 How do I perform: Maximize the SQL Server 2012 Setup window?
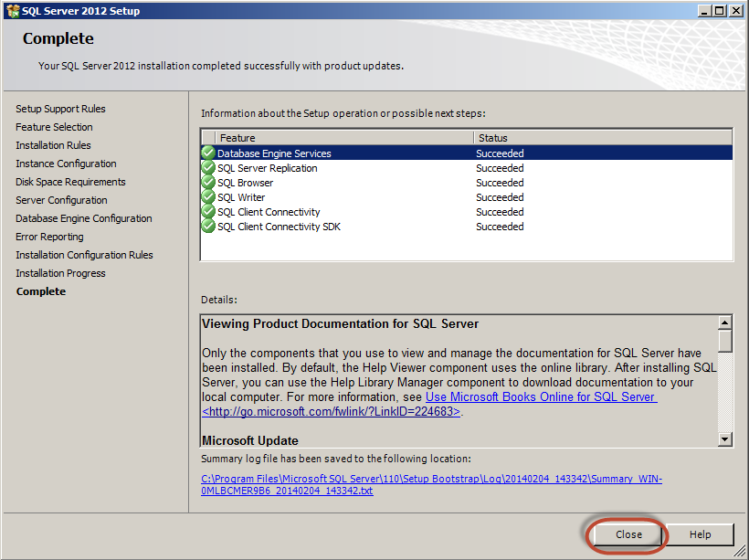(719, 11)
